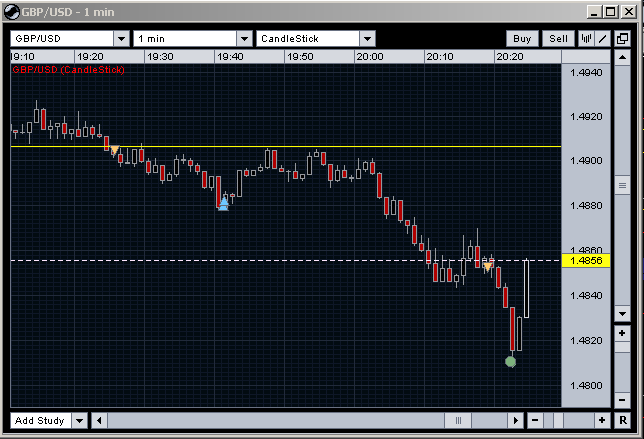Click the Add Study button

pyautogui.click(x=40, y=421)
